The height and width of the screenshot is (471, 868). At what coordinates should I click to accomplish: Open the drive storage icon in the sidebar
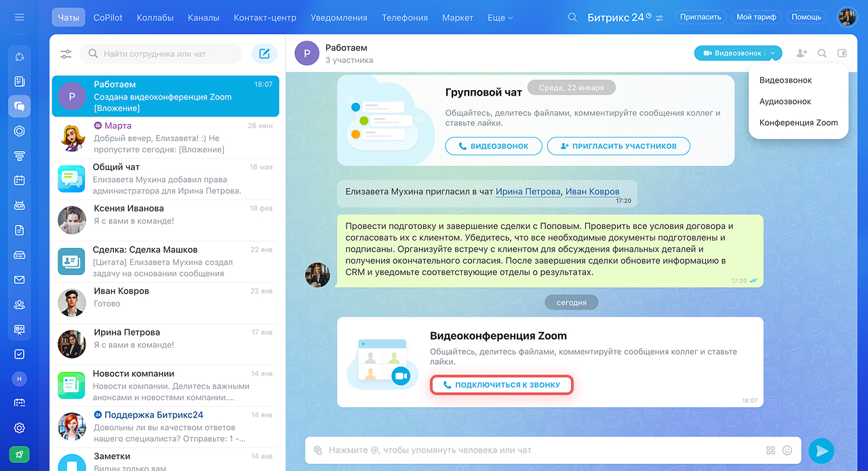pos(19,255)
